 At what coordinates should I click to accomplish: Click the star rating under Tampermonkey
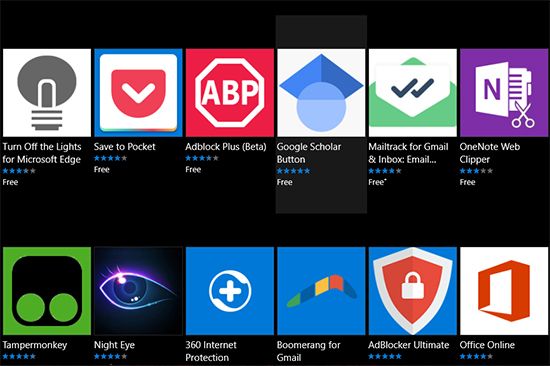[x=19, y=357]
